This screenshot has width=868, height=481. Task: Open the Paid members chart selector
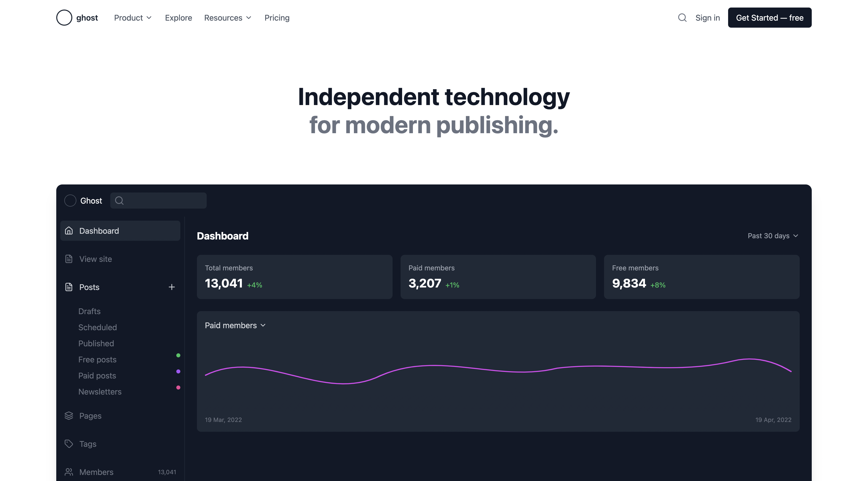235,325
